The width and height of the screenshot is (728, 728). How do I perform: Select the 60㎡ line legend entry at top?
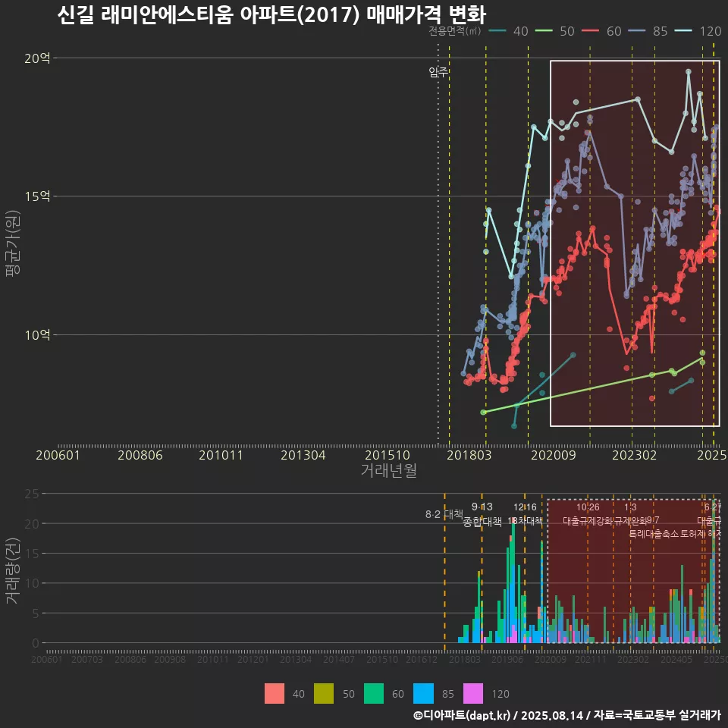(601, 31)
